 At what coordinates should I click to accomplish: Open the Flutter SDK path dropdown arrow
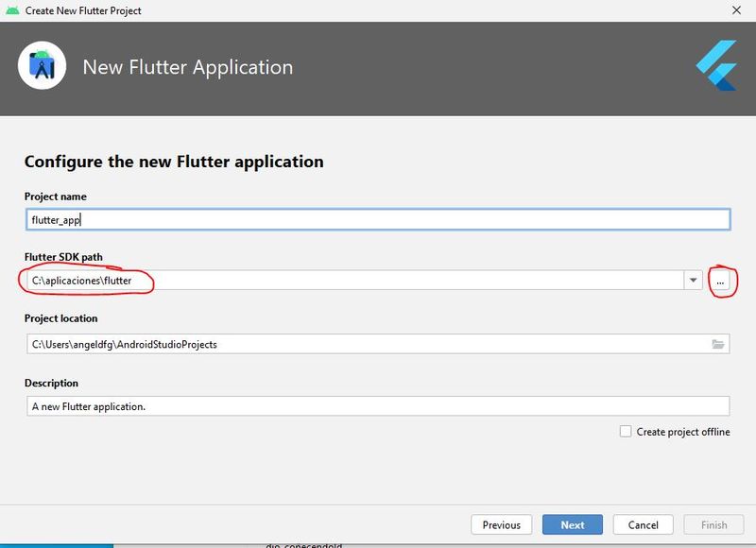pyautogui.click(x=693, y=281)
